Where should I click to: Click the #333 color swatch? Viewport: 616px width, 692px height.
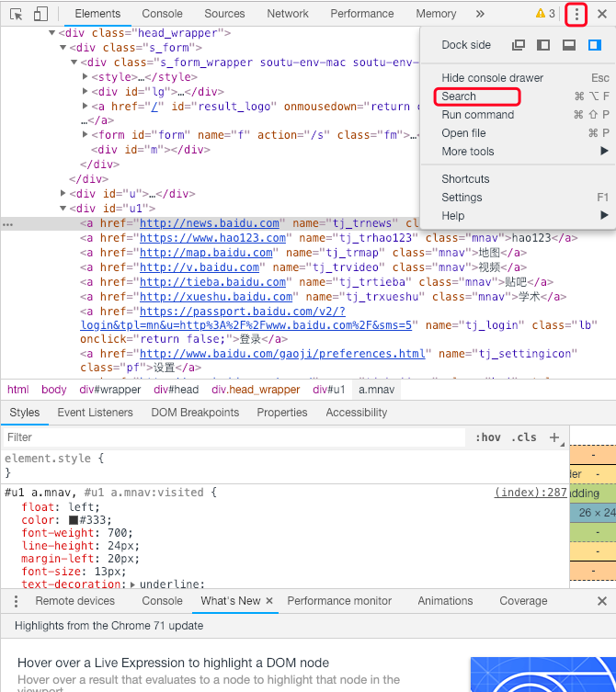[x=74, y=520]
